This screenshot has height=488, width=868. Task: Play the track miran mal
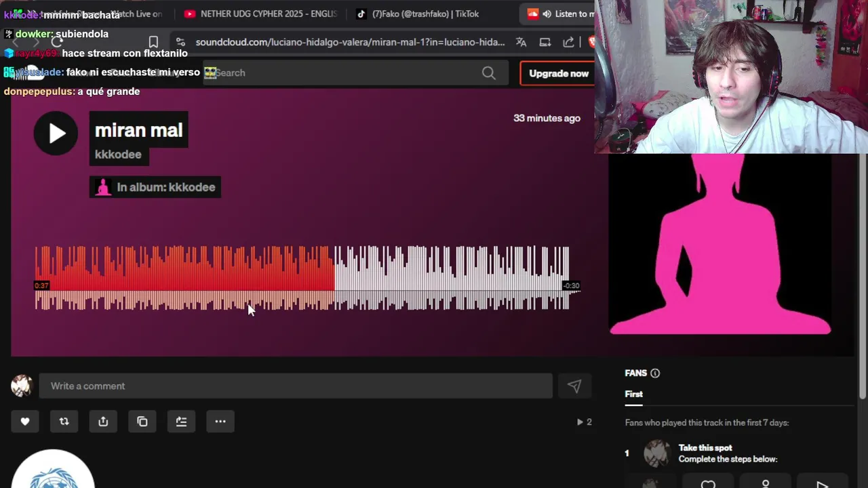click(56, 133)
